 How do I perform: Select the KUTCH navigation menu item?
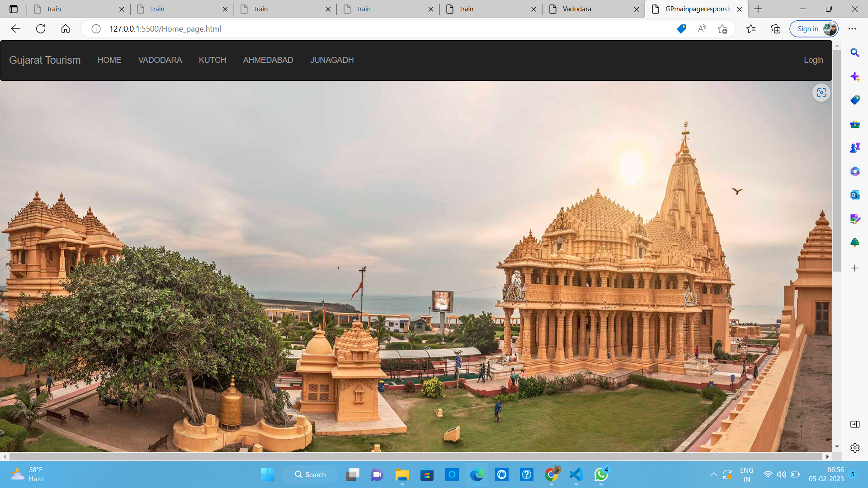coord(212,60)
